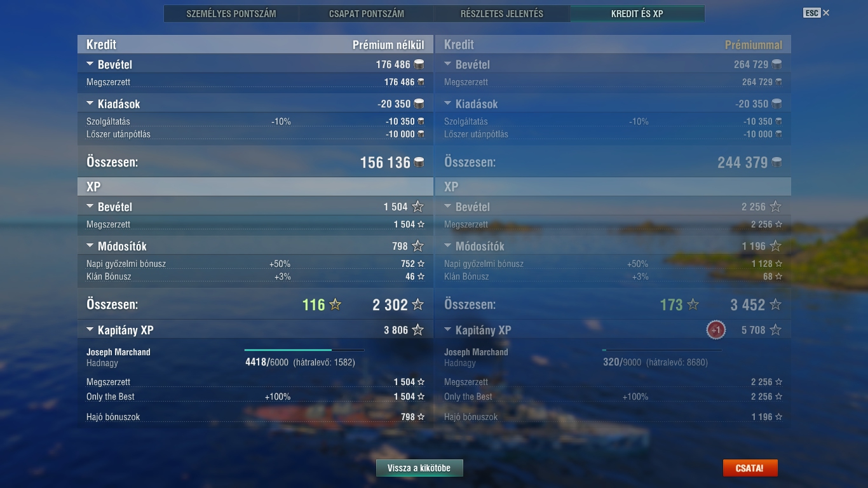Click Joseph Marchand's 4418/6000 XP progress bar

[304, 350]
